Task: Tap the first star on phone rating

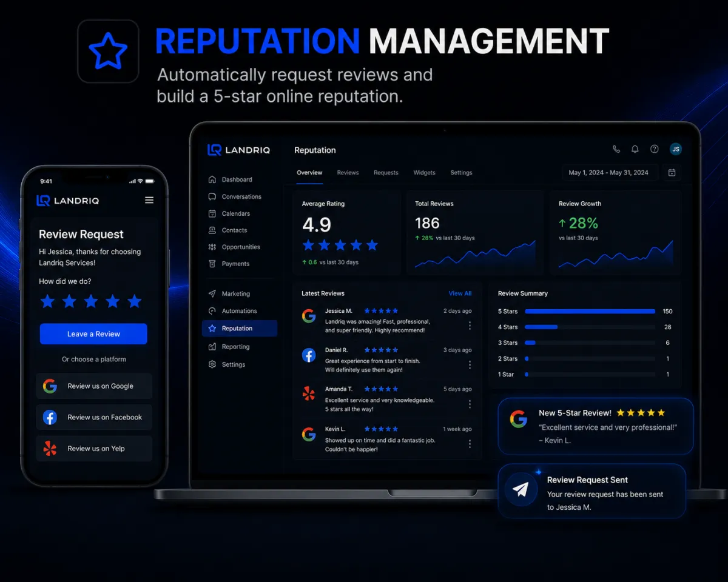Action: pyautogui.click(x=47, y=301)
